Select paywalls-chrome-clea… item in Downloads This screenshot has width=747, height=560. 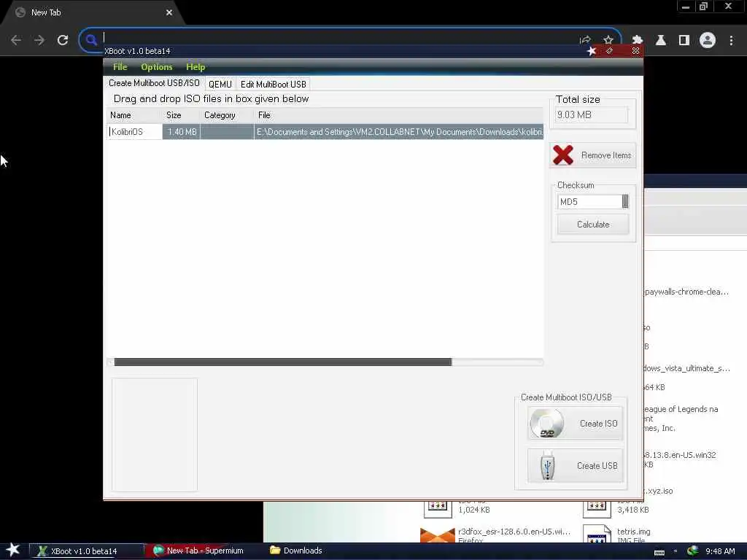(x=686, y=292)
